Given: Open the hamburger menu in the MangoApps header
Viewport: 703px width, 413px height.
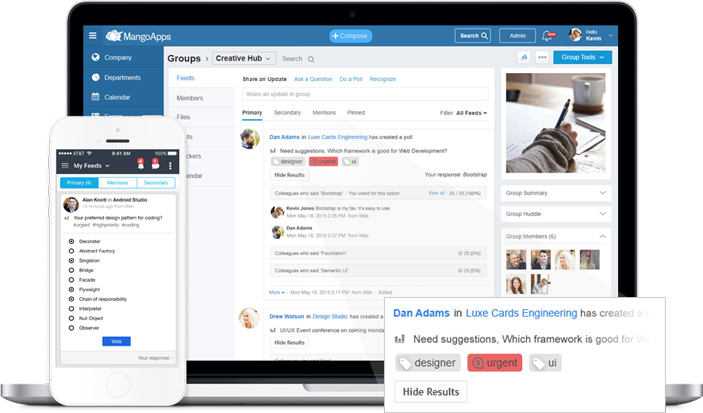Looking at the screenshot, I should pos(93,35).
